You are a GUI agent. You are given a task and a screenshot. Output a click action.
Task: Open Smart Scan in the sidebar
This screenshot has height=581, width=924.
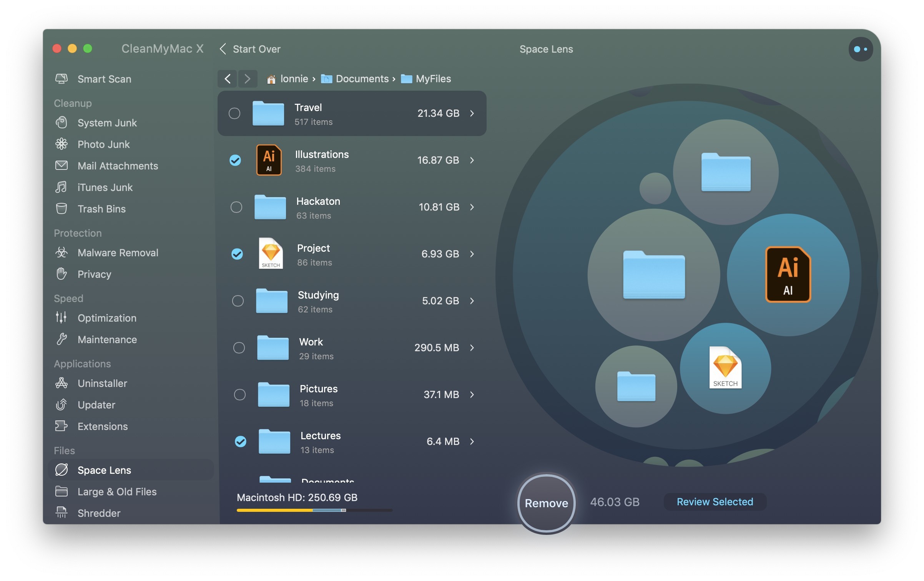pyautogui.click(x=131, y=79)
